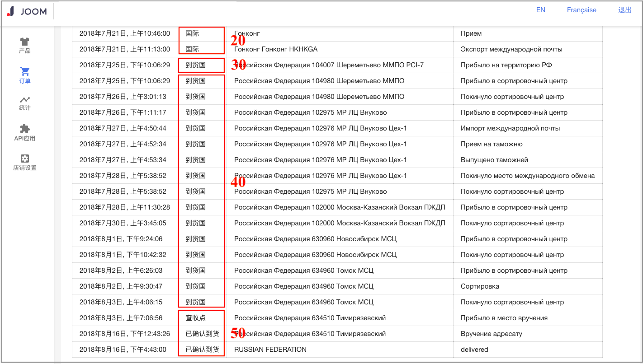Viewport: 643px width, 364px height.
Task: Open Orders via the shopping cart icon
Action: [x=25, y=71]
